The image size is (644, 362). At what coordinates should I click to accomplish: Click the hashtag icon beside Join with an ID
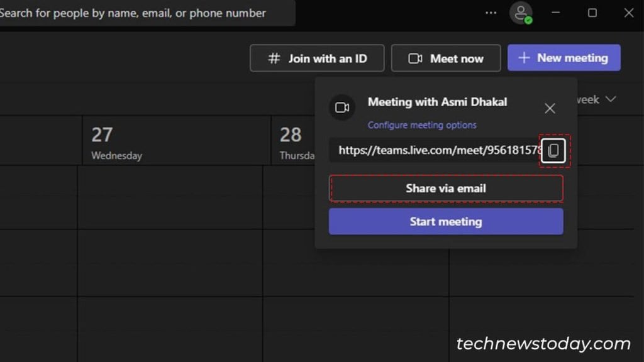coord(273,58)
